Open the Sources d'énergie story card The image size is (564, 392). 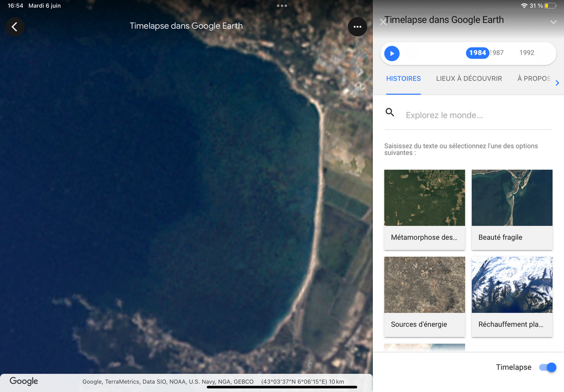[425, 297]
